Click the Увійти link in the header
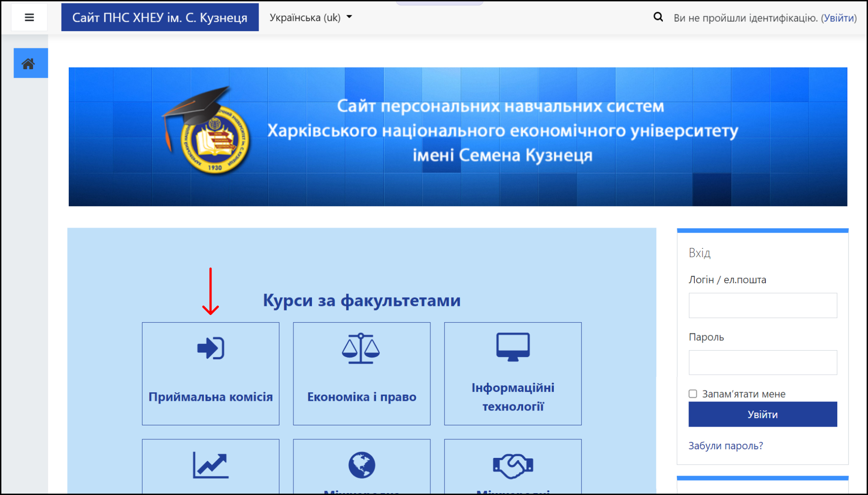 click(x=839, y=18)
